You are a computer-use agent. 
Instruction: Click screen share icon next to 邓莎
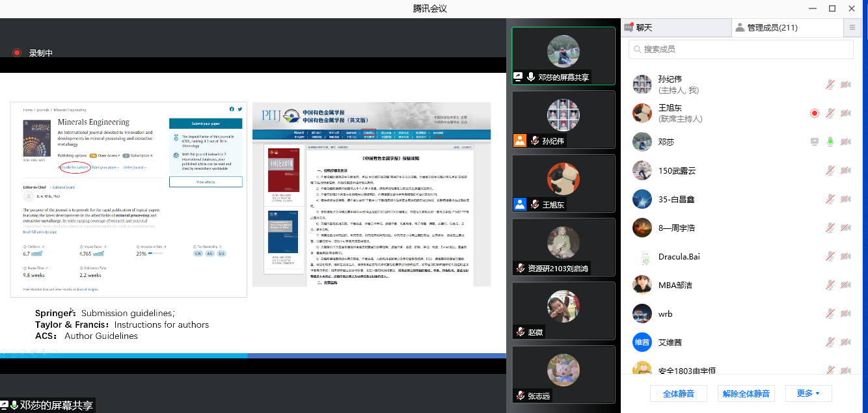(x=814, y=142)
